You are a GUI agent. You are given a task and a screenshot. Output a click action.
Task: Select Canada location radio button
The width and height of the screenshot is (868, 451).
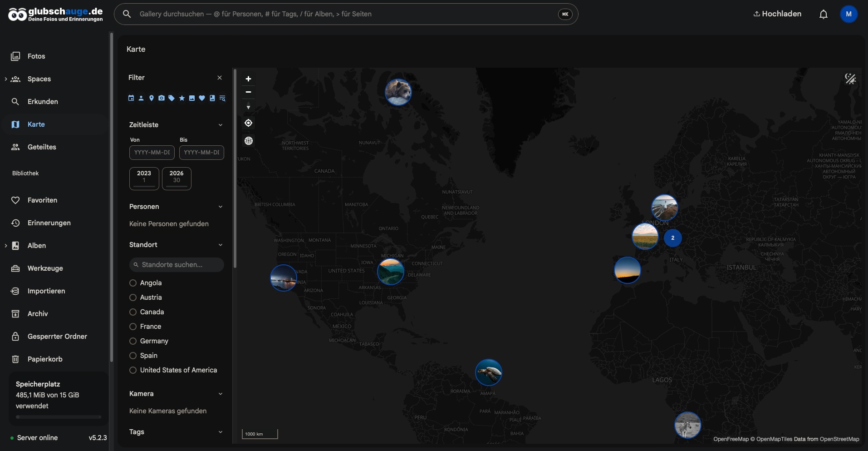coord(133,312)
